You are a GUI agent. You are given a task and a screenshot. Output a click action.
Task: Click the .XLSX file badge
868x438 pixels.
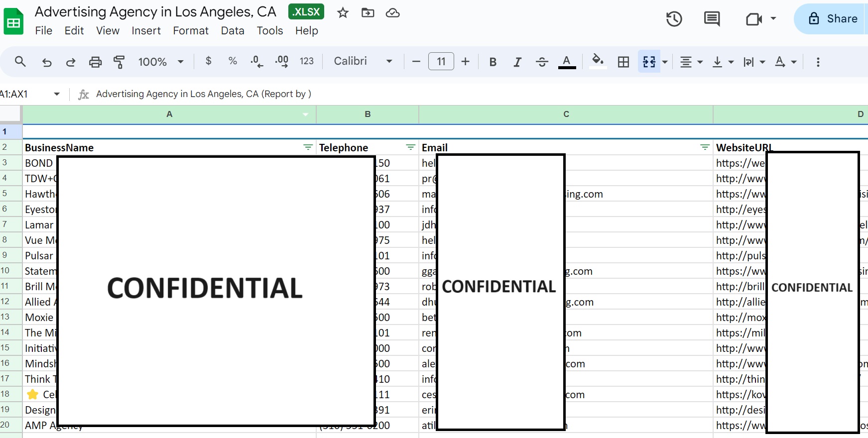(306, 12)
